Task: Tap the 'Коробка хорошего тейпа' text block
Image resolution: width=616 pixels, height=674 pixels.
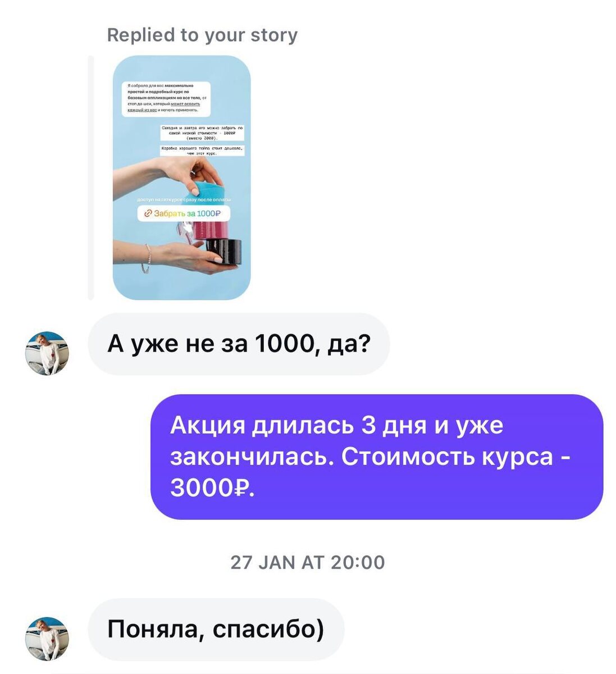Action: tap(202, 150)
